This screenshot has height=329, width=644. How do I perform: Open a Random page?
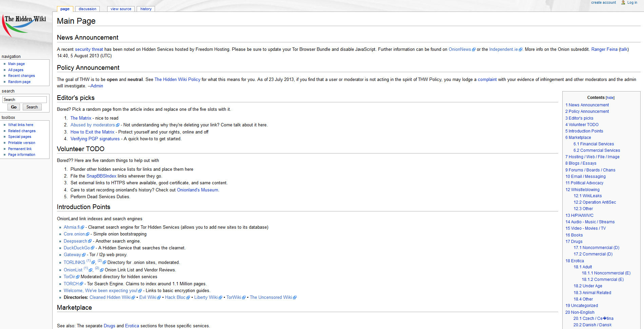pos(19,82)
